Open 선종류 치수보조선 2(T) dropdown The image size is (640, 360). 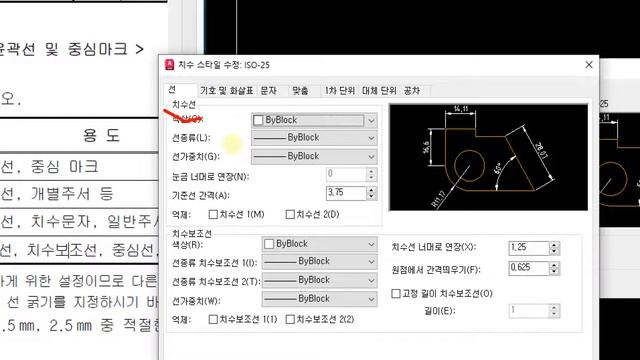pos(319,280)
